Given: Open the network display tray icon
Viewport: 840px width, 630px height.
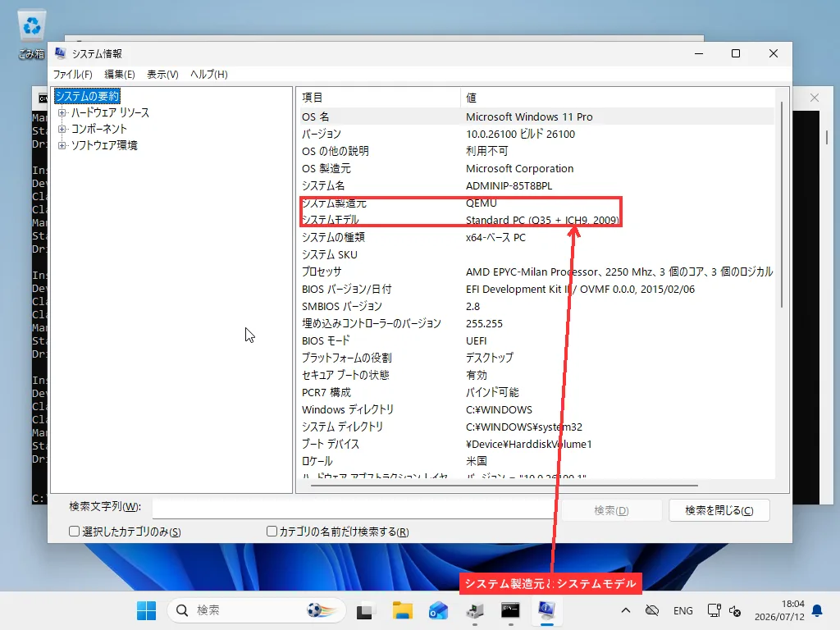Looking at the screenshot, I should 714,610.
